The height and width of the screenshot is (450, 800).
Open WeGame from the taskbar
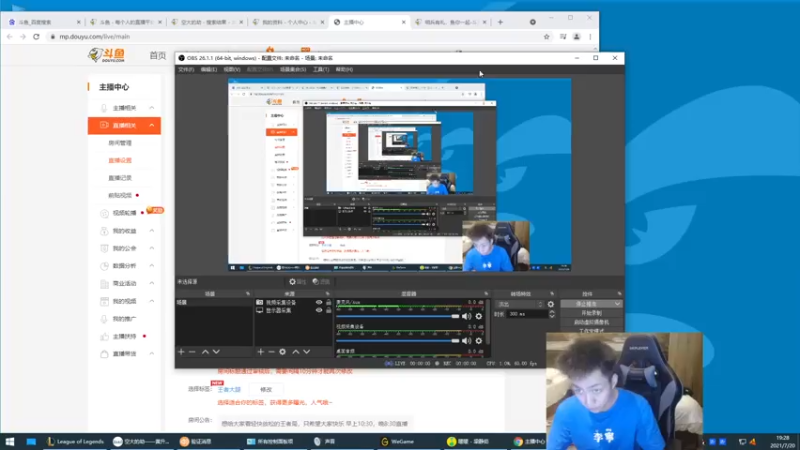[398, 441]
